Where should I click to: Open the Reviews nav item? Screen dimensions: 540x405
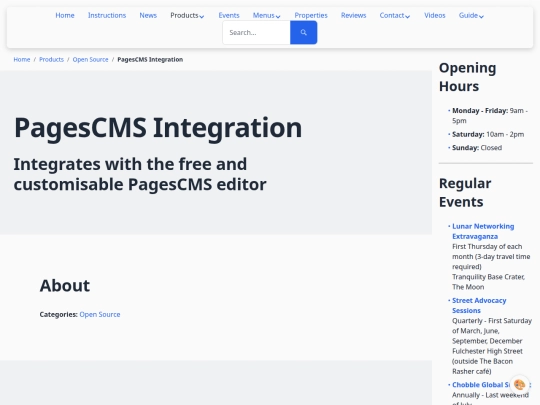pyautogui.click(x=353, y=15)
